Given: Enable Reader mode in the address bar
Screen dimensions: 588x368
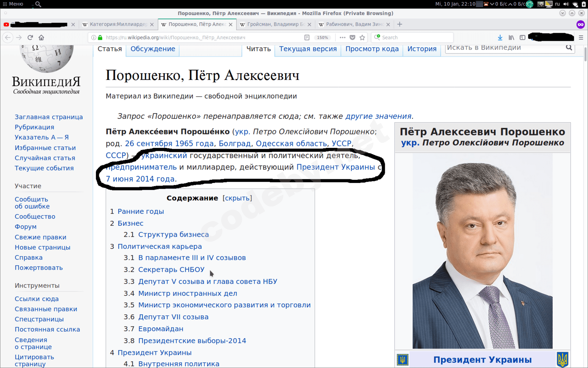Looking at the screenshot, I should (x=307, y=37).
